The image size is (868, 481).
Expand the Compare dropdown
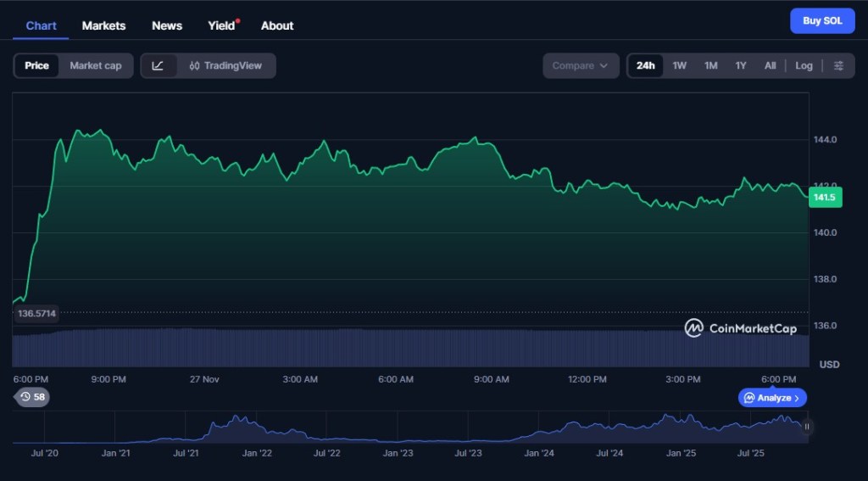pyautogui.click(x=581, y=66)
